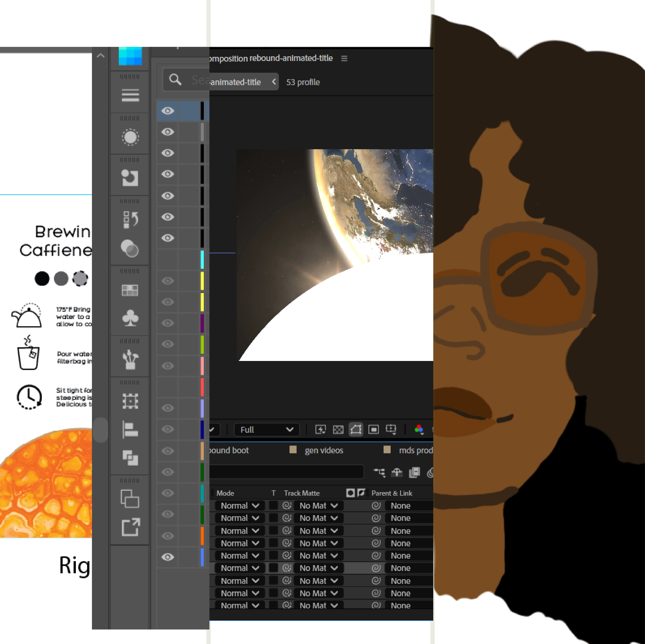Open the Pathfinder panel icon

point(130,458)
